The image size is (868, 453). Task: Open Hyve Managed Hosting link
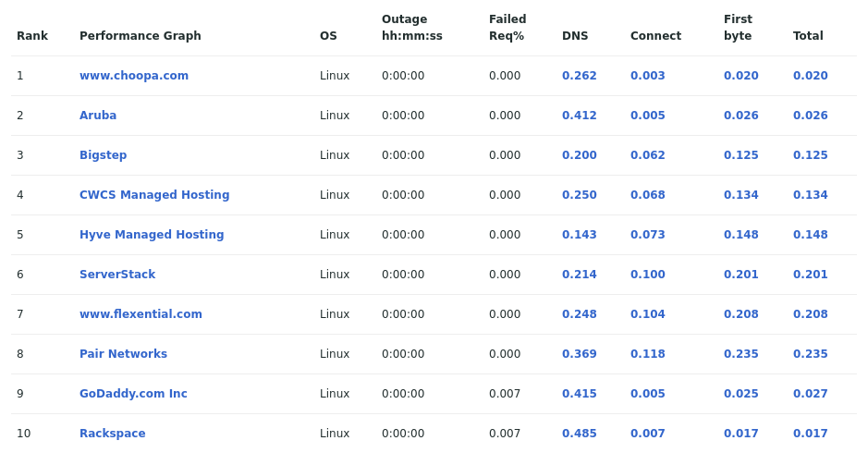click(152, 235)
